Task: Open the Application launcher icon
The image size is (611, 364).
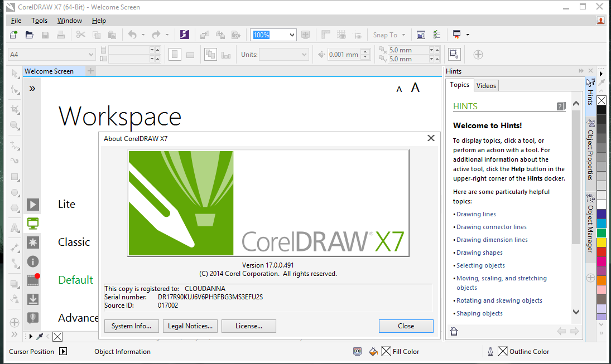Action: click(x=456, y=35)
